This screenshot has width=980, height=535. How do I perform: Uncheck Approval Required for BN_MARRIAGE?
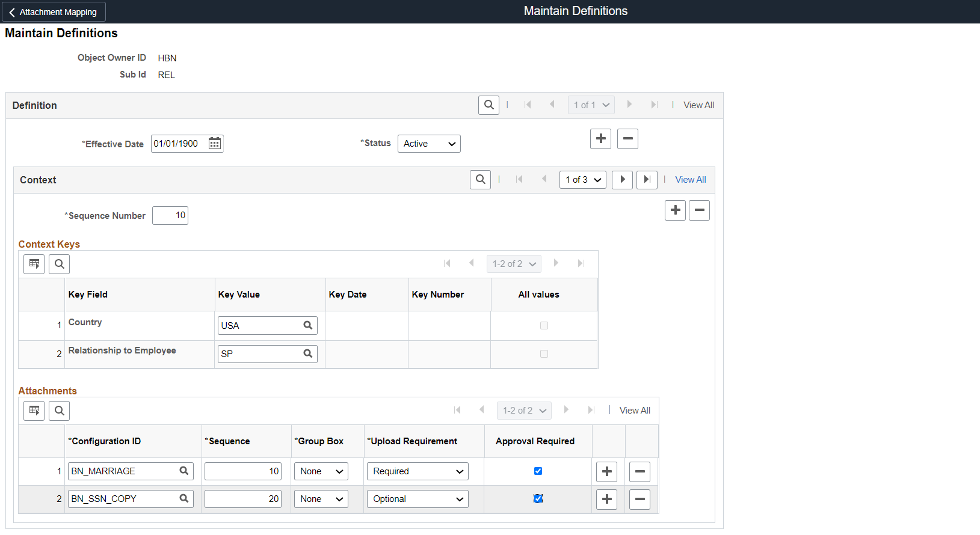point(538,471)
